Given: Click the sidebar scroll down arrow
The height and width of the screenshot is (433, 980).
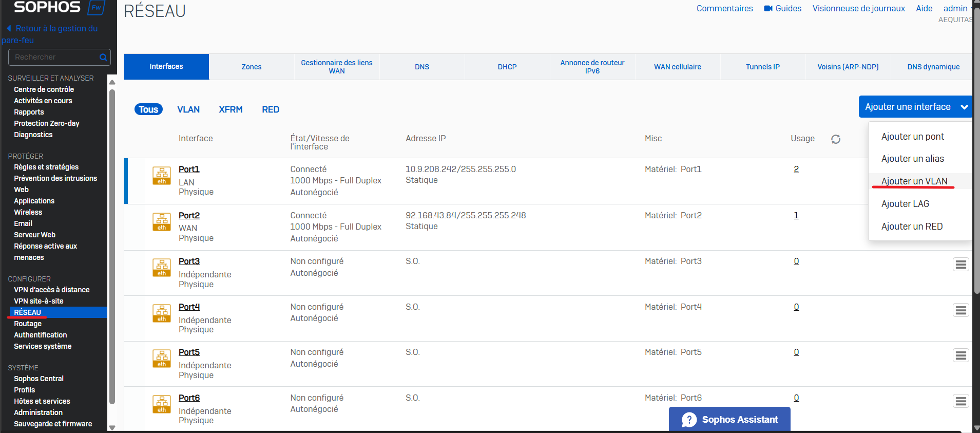Looking at the screenshot, I should tap(112, 427).
